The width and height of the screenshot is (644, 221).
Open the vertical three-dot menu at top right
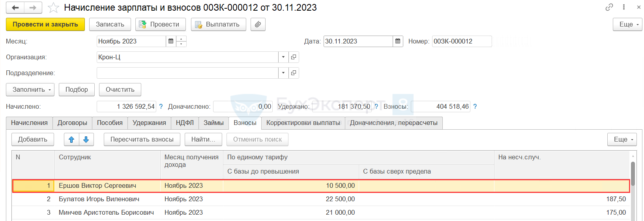[x=624, y=7]
